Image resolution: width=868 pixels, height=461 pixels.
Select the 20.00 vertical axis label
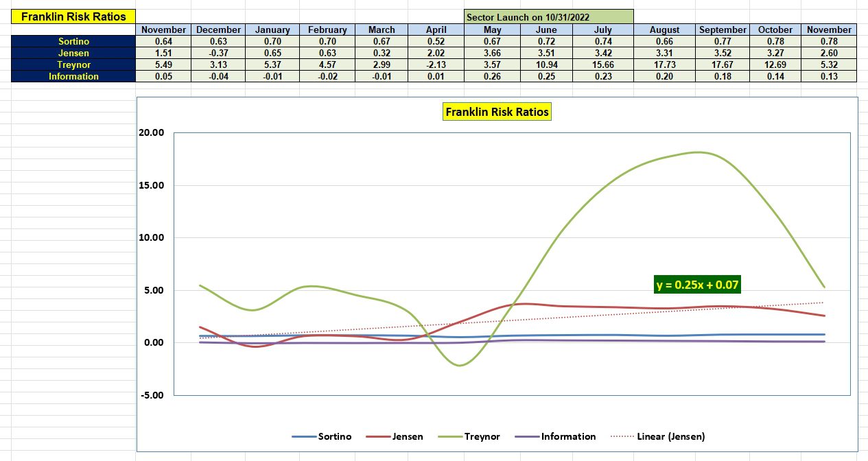152,132
